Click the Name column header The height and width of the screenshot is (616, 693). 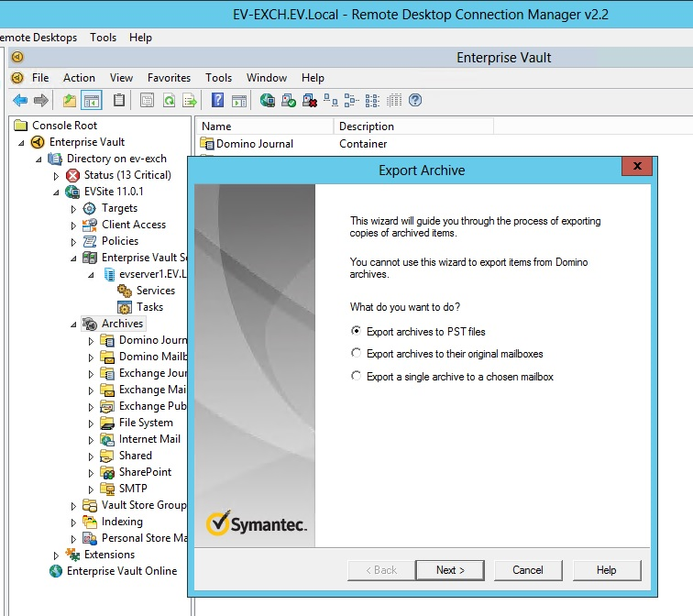coord(264,126)
